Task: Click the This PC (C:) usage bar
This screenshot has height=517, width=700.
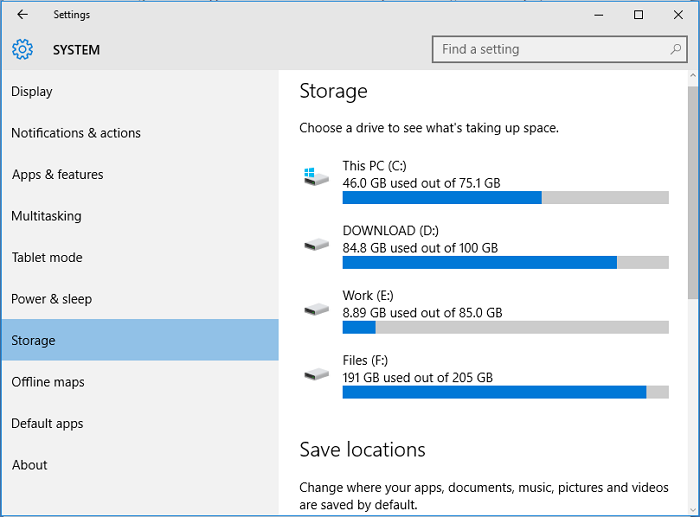Action: coord(505,198)
